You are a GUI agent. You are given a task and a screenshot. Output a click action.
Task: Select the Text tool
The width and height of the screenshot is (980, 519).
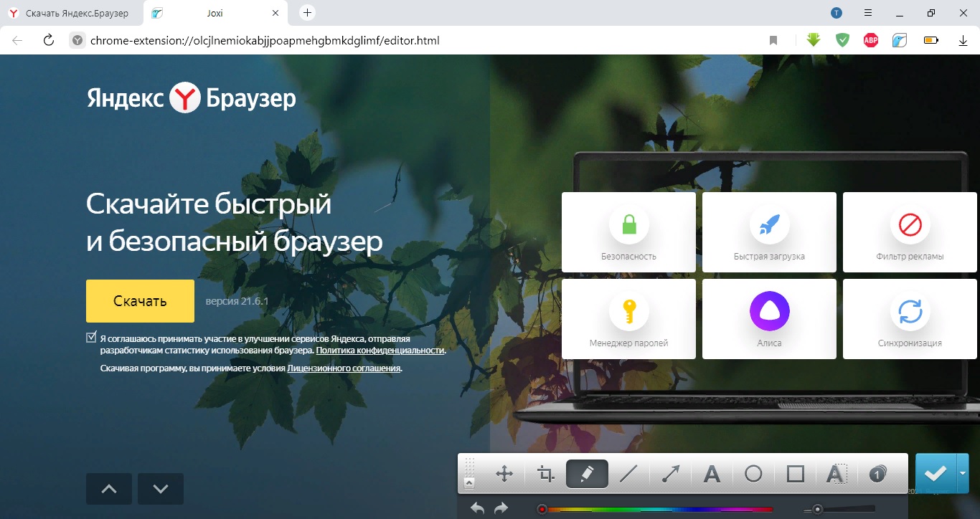(710, 473)
